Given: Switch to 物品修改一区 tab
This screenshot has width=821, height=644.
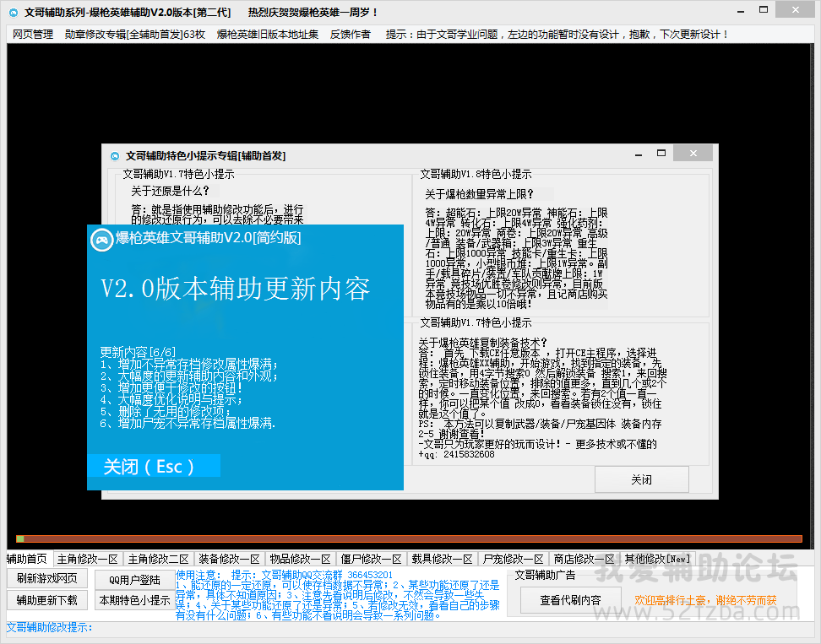Looking at the screenshot, I should click(300, 560).
